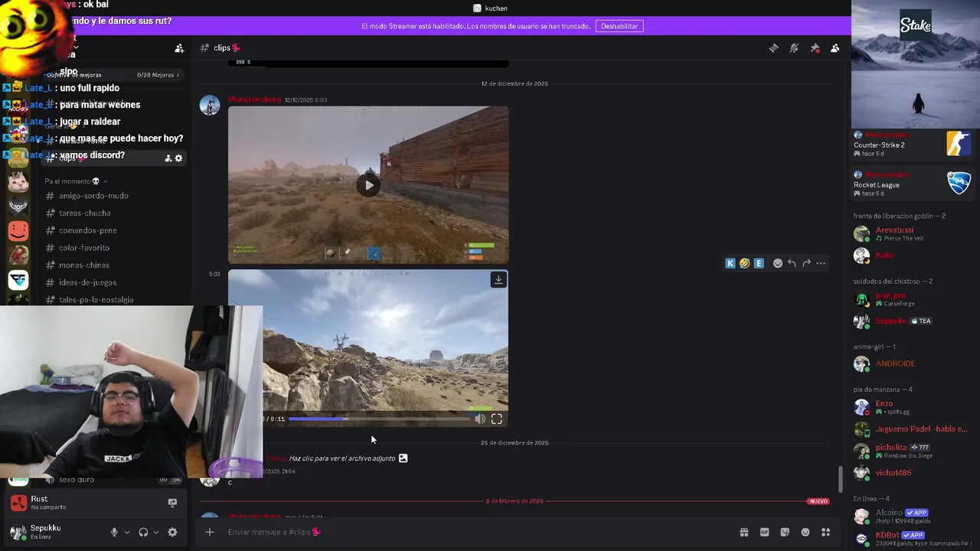Open the GIF picker
Screen dimensions: 980x551
pos(764,532)
